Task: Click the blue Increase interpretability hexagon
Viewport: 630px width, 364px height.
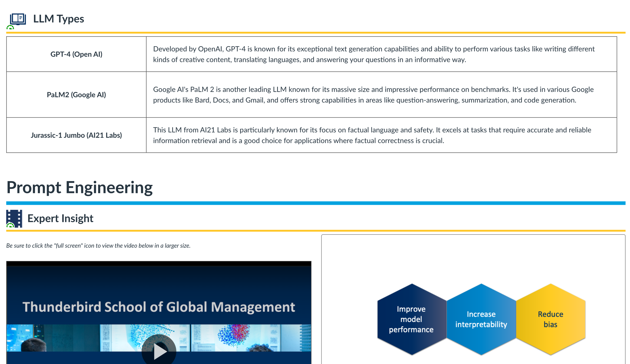Action: pos(481,319)
